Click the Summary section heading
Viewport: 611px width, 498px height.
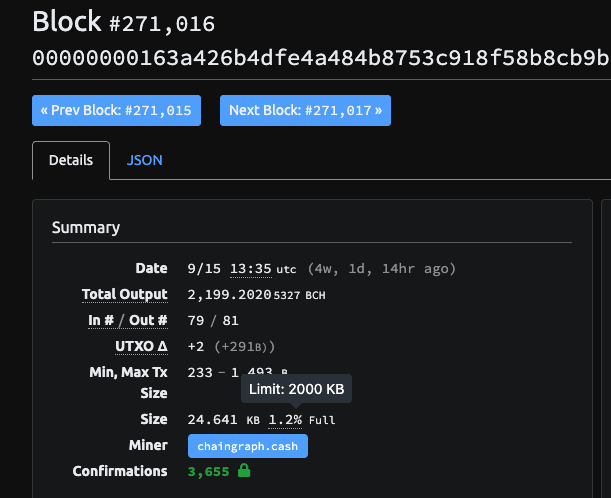(x=86, y=227)
